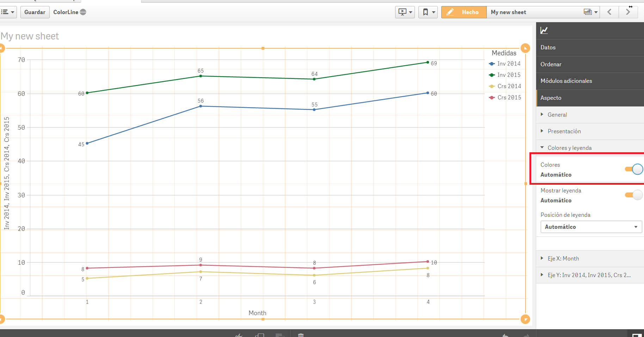Screen dimensions: 644x337
Task: Open the Datos section
Action: click(590, 48)
